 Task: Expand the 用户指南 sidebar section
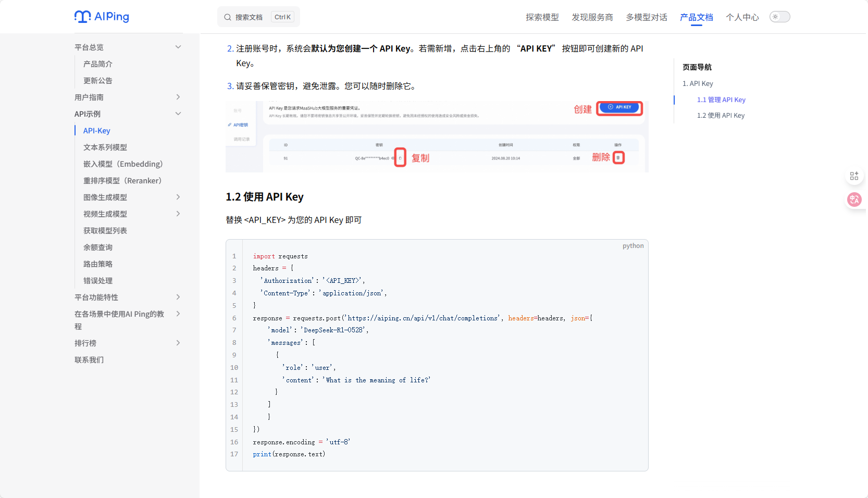pyautogui.click(x=178, y=97)
